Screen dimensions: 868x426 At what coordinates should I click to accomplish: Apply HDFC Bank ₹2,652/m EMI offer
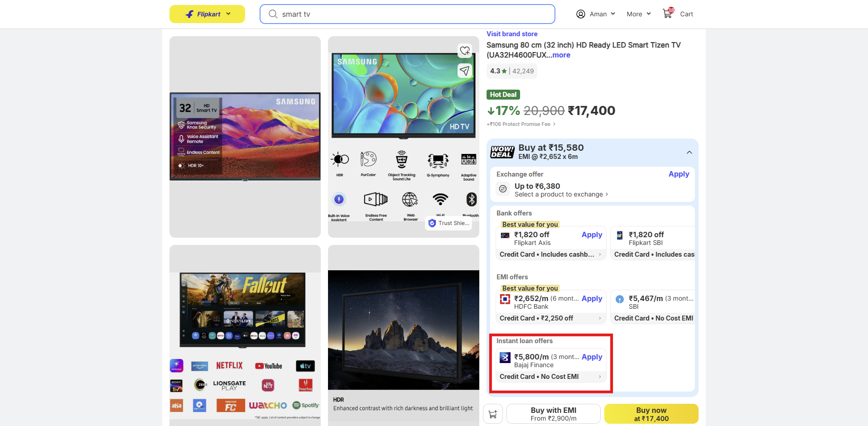point(592,298)
